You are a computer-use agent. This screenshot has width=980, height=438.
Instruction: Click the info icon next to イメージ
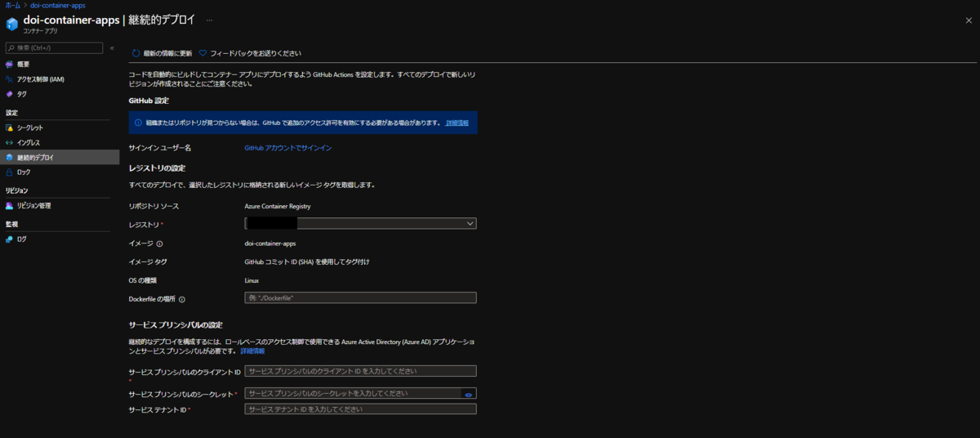coord(159,244)
